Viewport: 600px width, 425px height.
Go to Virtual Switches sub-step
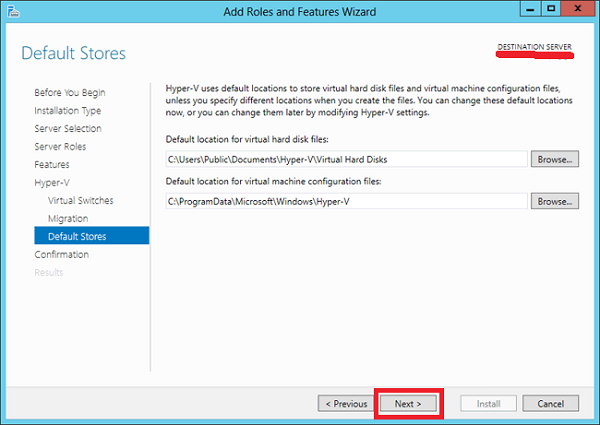point(80,200)
